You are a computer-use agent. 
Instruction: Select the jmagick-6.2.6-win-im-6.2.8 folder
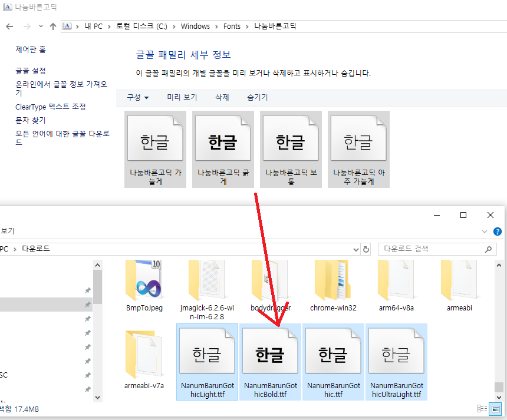pyautogui.click(x=208, y=290)
